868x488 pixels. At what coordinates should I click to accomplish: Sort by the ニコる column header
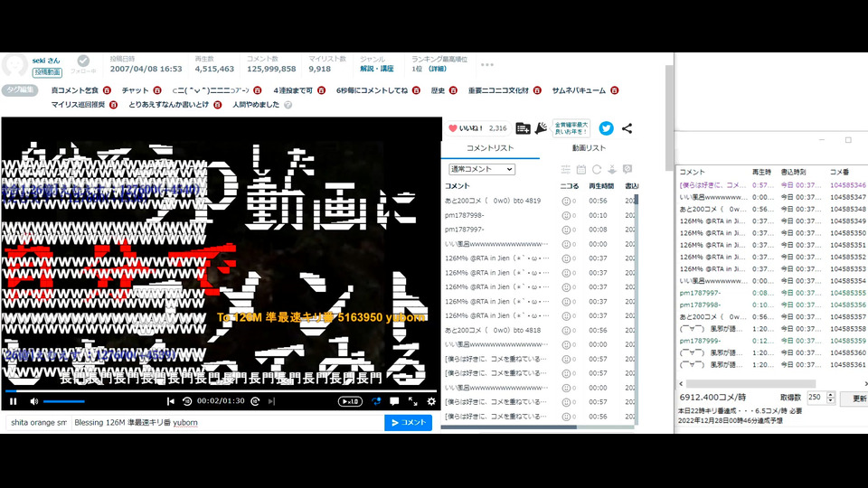click(x=569, y=186)
